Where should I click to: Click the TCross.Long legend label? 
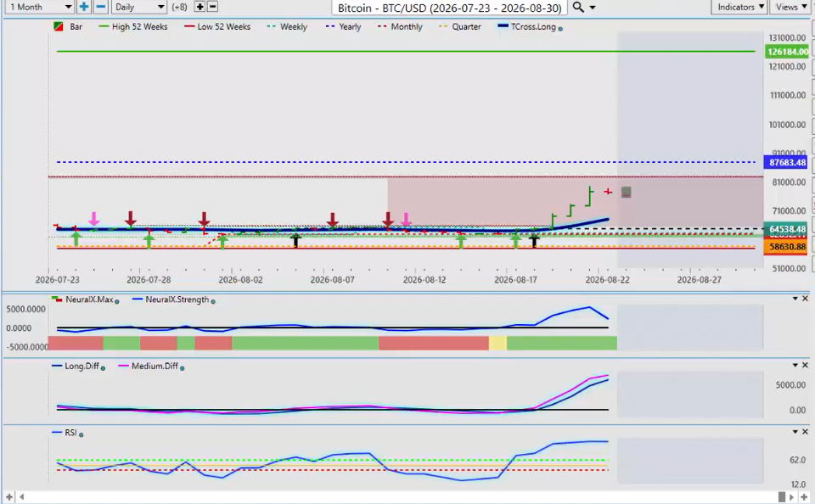click(533, 26)
